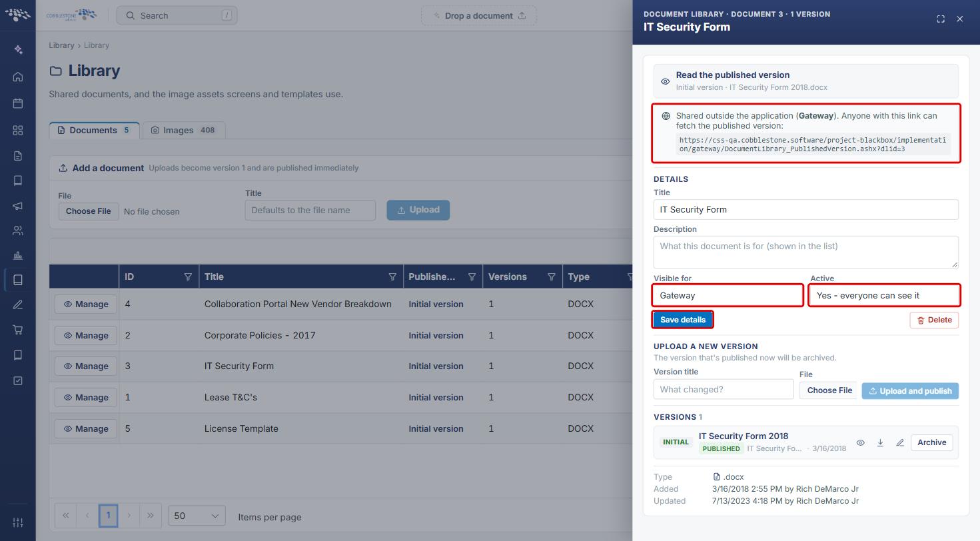980x541 pixels.
Task: Open the sparkle AI assistant sidebar icon
Action: click(18, 50)
